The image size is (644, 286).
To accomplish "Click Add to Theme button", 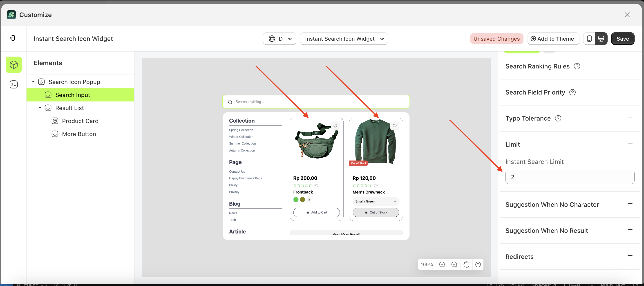I will pyautogui.click(x=553, y=39).
